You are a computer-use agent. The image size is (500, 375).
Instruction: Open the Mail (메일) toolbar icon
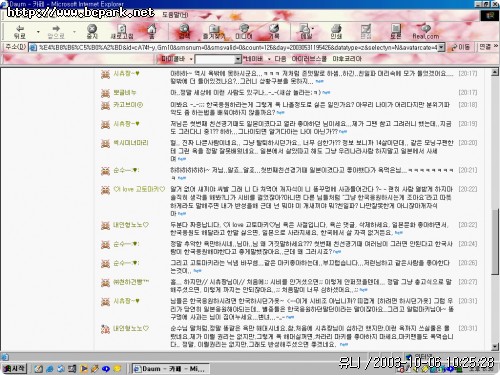click(306, 32)
